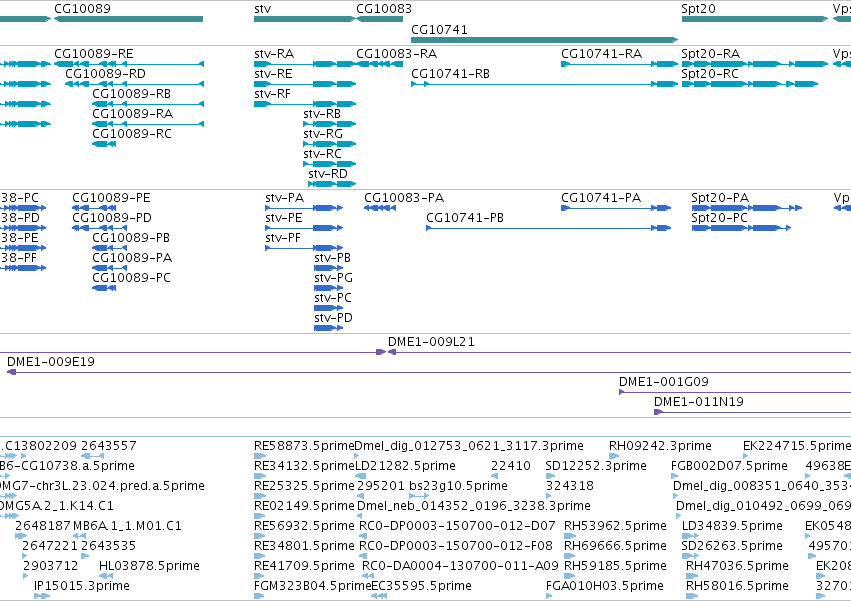
Task: Click EST RH09242.3prime
Action: [x=614, y=456]
